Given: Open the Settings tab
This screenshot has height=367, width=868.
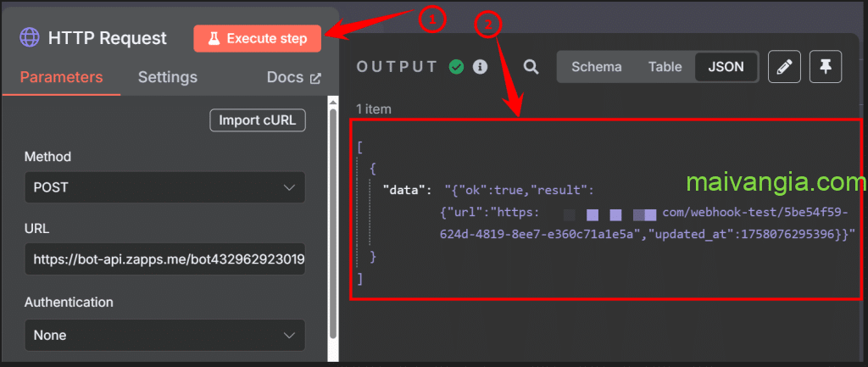Looking at the screenshot, I should click(x=168, y=77).
